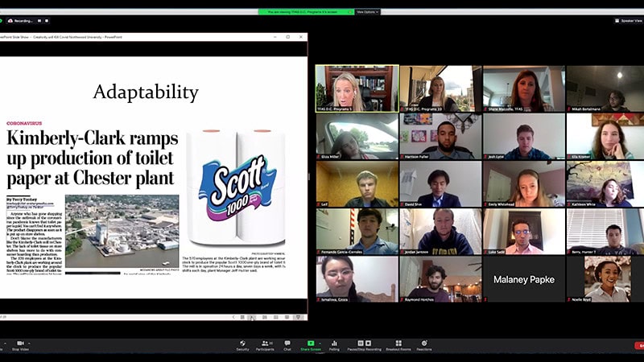Select TFAS D.C. Programs 5 video tile
The image size is (644, 362).
357,88
